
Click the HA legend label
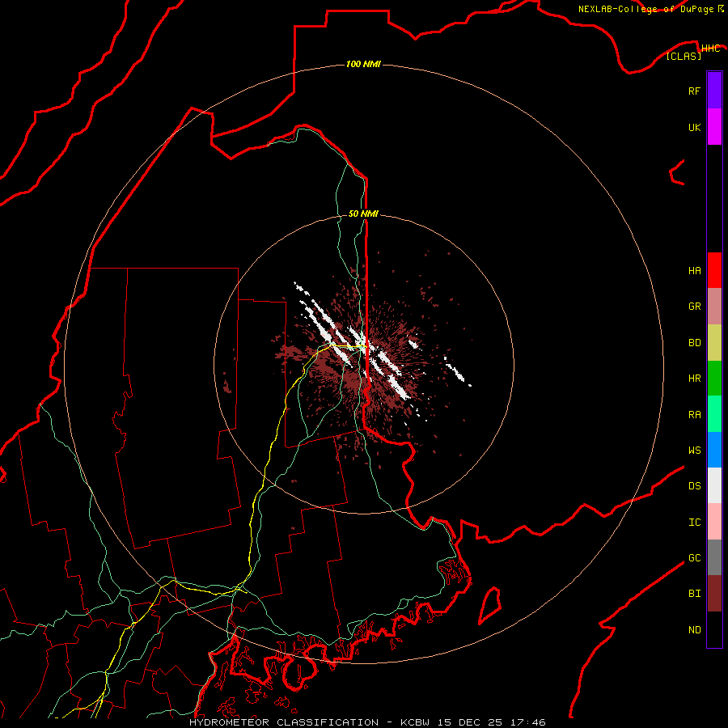click(694, 271)
